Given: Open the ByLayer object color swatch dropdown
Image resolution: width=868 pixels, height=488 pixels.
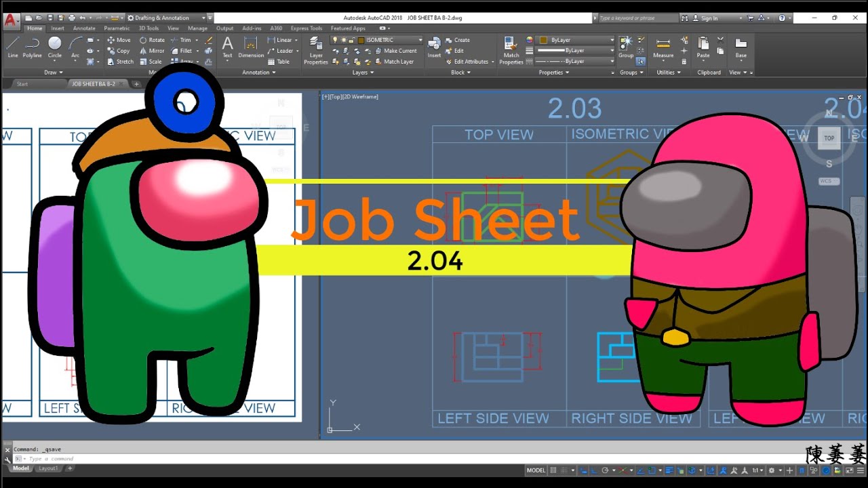Looking at the screenshot, I should (574, 40).
